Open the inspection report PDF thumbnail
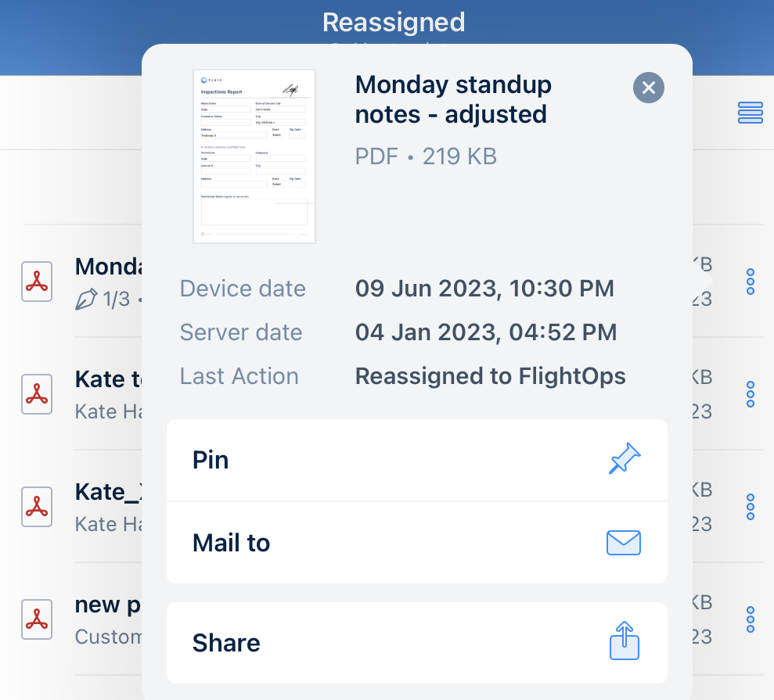Image resolution: width=774 pixels, height=700 pixels. 254,156
